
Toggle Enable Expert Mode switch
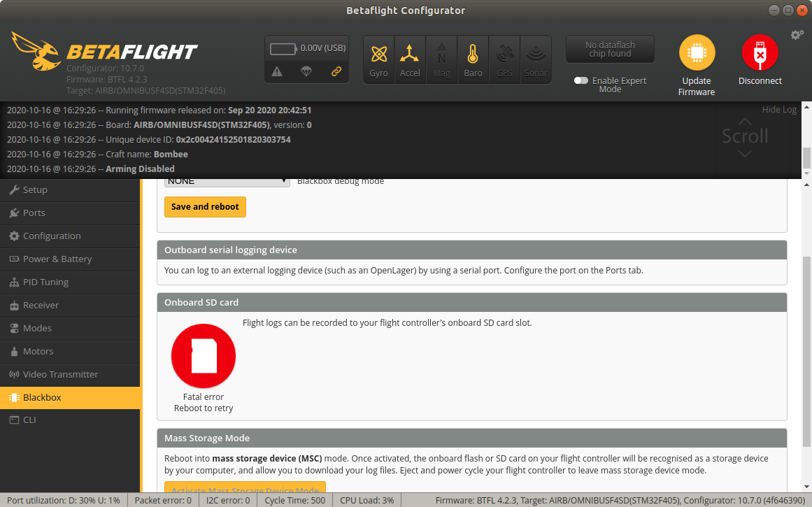[x=581, y=80]
